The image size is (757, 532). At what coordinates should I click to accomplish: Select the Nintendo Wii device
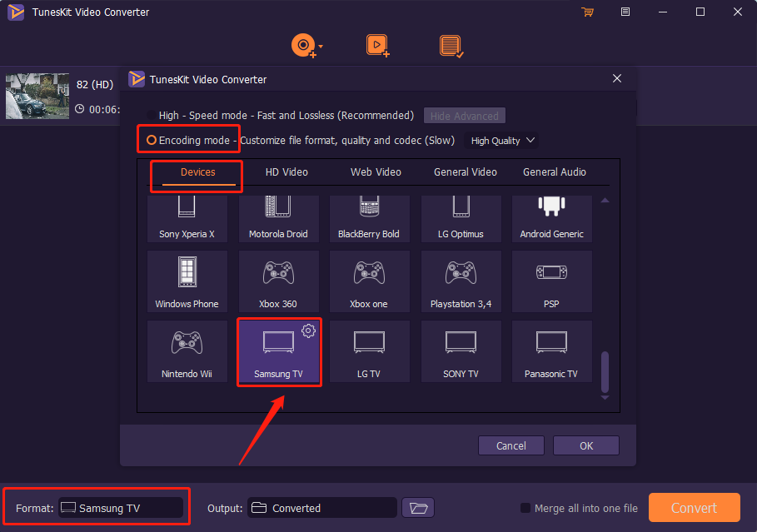pyautogui.click(x=187, y=351)
